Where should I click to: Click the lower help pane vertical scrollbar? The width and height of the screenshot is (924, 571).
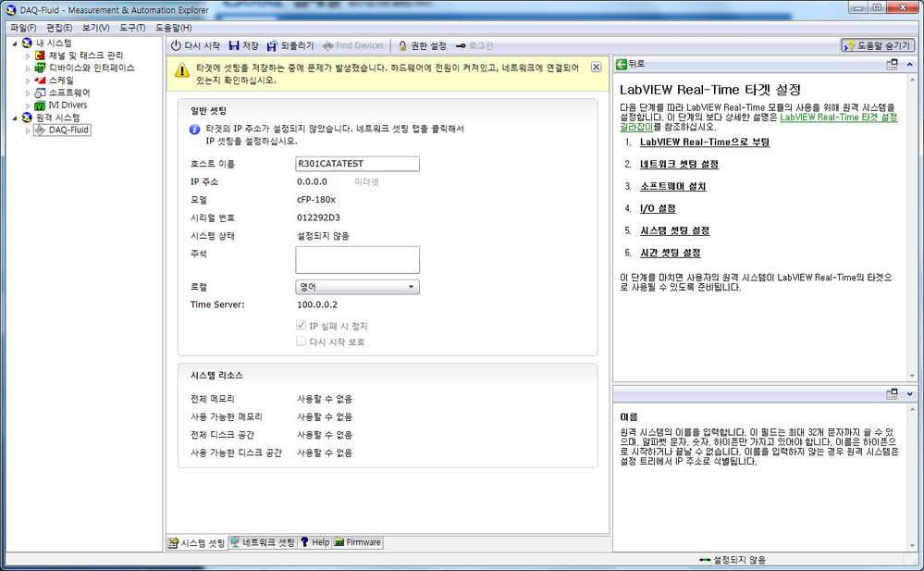point(912,477)
